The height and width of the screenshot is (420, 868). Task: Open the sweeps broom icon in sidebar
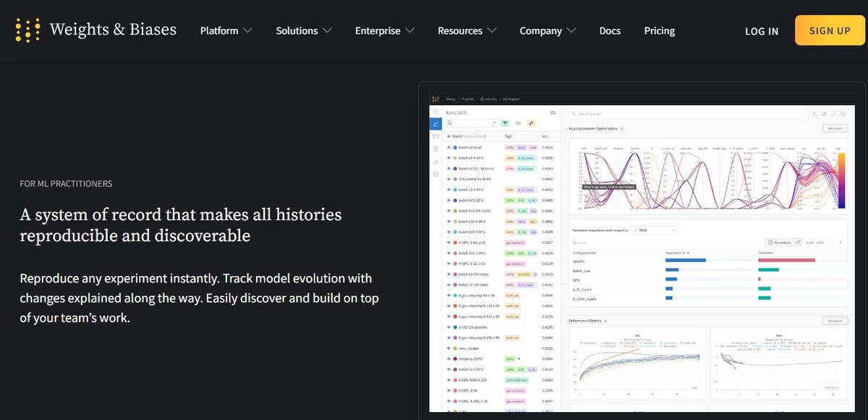click(x=435, y=161)
